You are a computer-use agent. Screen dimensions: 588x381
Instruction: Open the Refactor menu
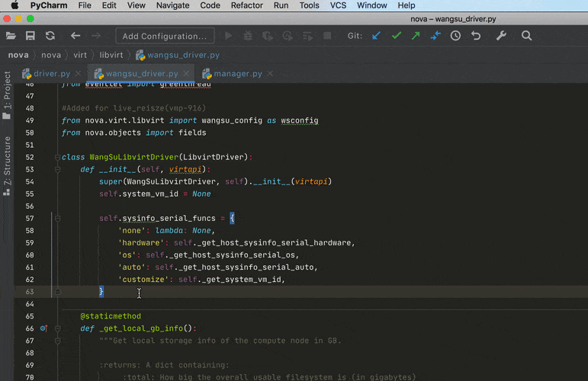click(x=246, y=5)
